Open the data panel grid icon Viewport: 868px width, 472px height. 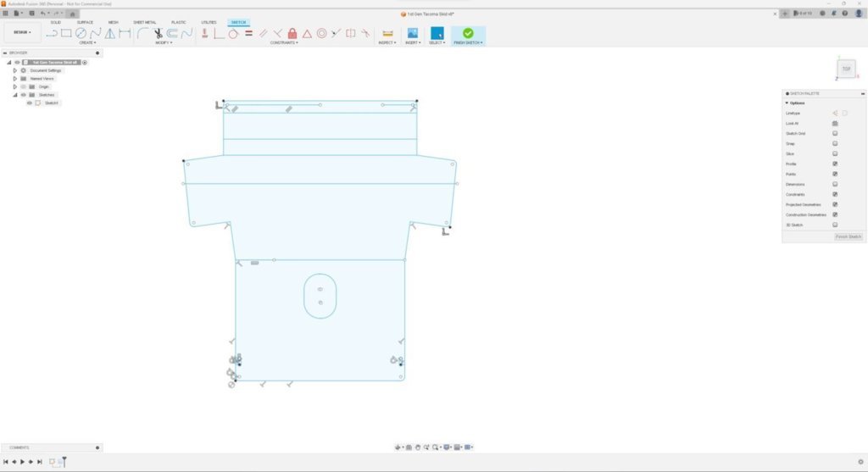(6, 14)
